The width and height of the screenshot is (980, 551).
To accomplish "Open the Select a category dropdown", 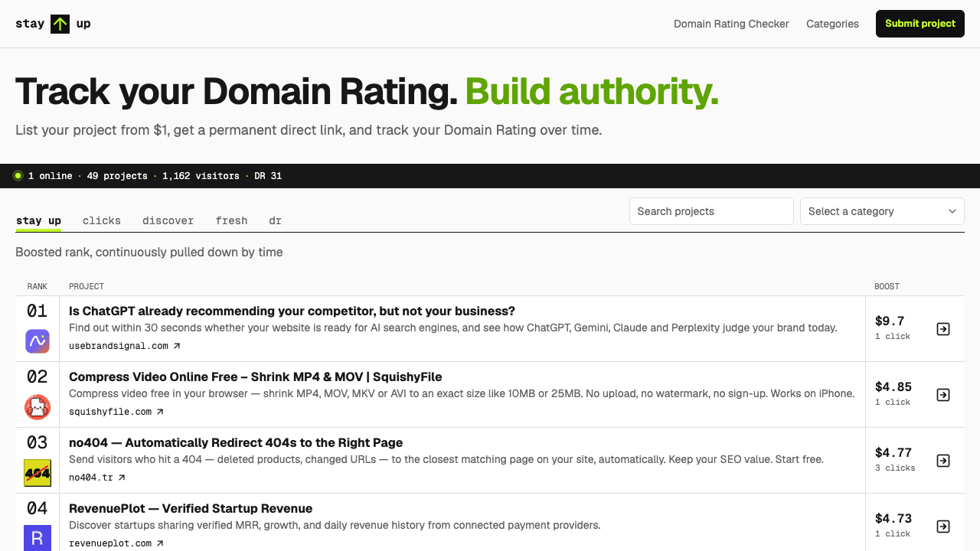I will click(x=882, y=211).
